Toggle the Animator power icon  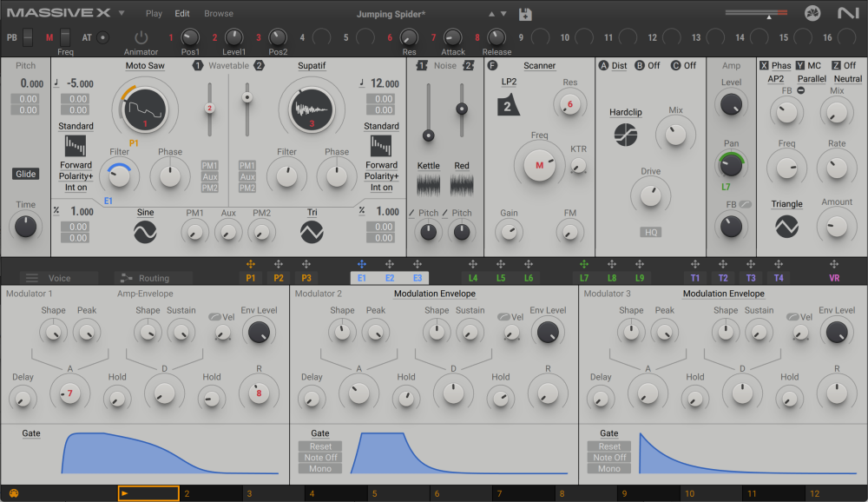141,37
